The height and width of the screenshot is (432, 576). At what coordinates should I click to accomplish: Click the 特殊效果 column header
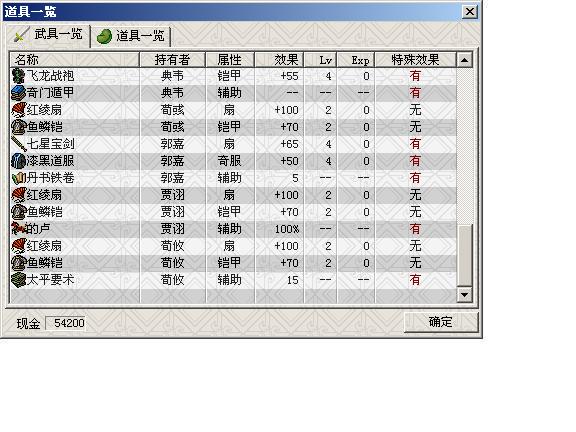[x=415, y=60]
